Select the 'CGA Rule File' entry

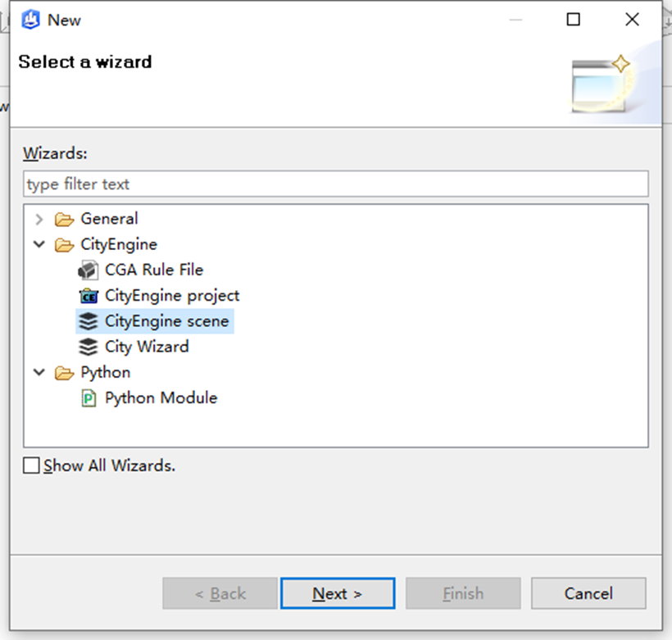tap(154, 270)
